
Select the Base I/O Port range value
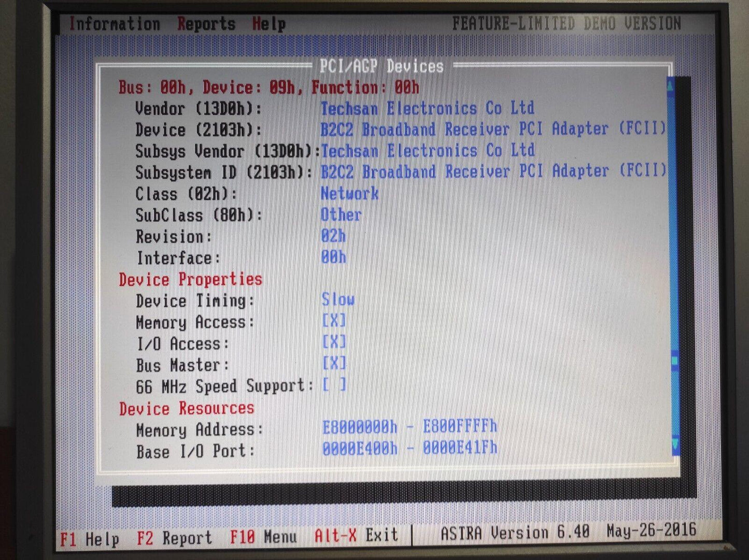pos(409,448)
